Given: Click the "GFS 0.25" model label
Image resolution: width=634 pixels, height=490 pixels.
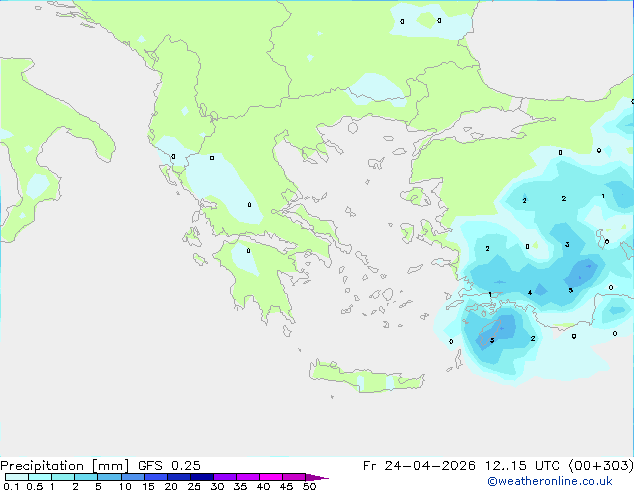Looking at the screenshot, I should tap(169, 466).
